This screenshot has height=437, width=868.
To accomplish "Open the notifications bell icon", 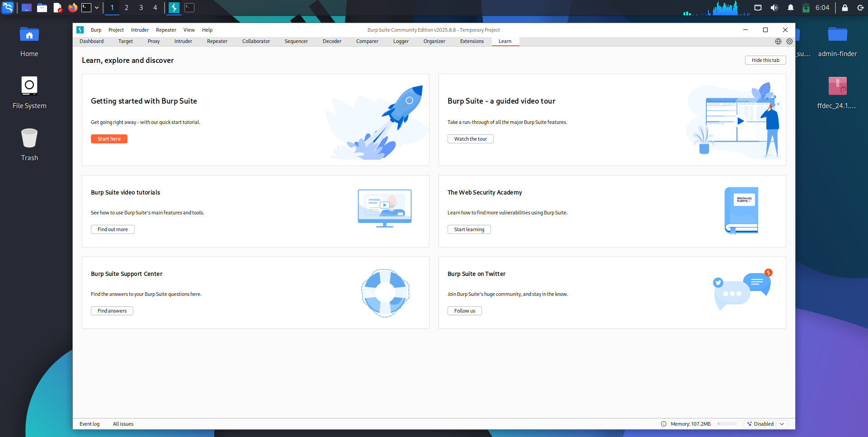I will (791, 8).
